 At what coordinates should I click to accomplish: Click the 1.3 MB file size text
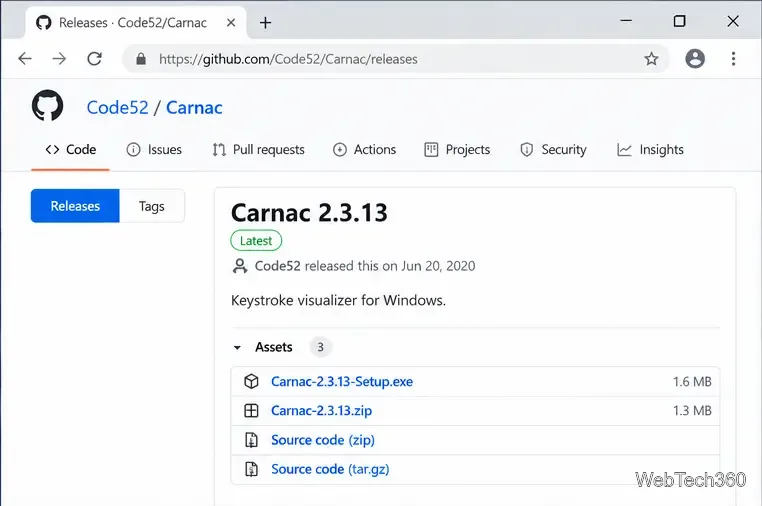[x=692, y=411]
